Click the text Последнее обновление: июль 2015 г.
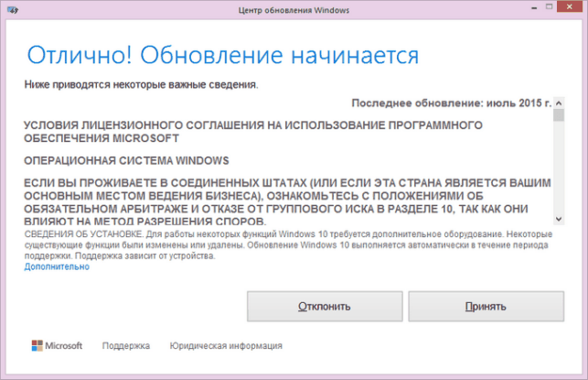588x380 pixels. tap(452, 103)
